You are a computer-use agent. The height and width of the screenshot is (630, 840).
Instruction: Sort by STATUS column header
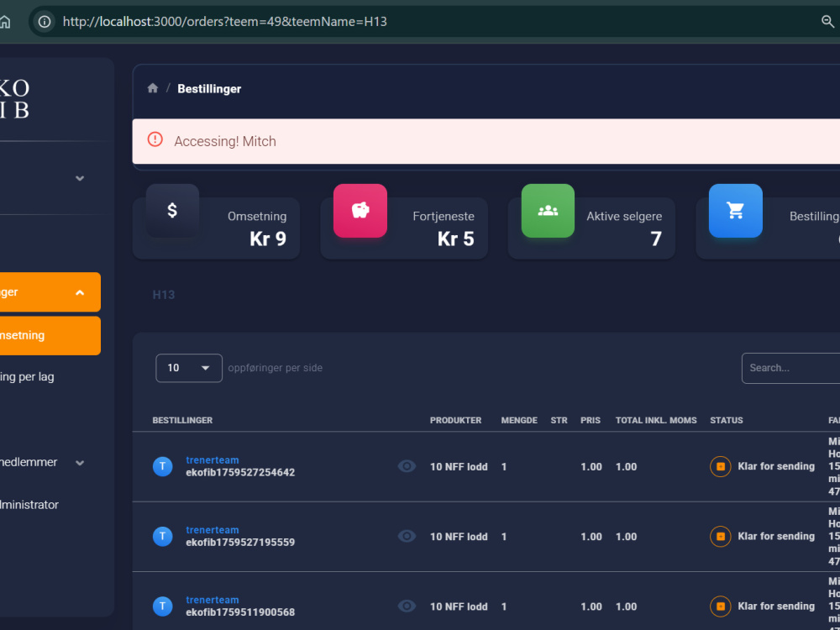click(x=727, y=421)
